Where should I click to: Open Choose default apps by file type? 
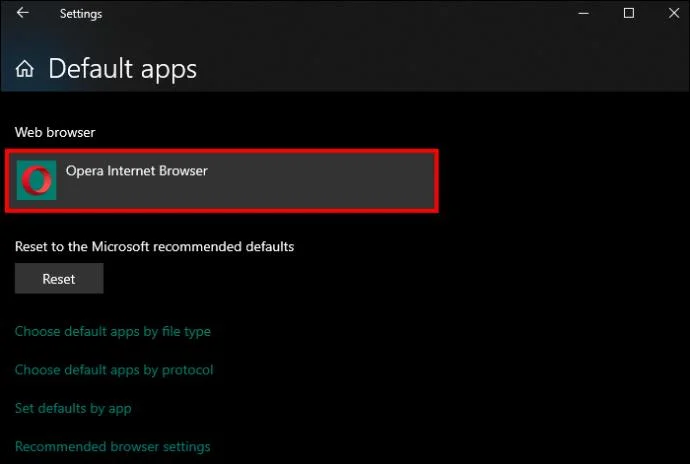113,331
